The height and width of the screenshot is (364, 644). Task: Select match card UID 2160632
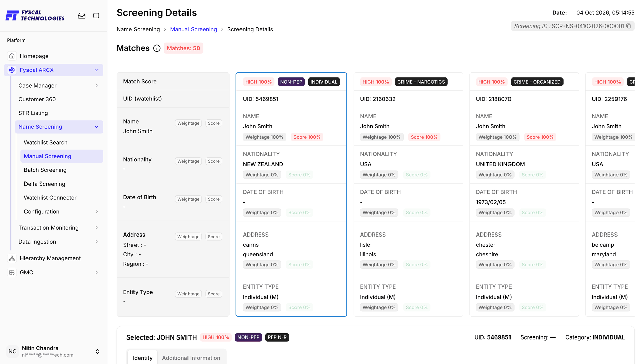coord(408,195)
